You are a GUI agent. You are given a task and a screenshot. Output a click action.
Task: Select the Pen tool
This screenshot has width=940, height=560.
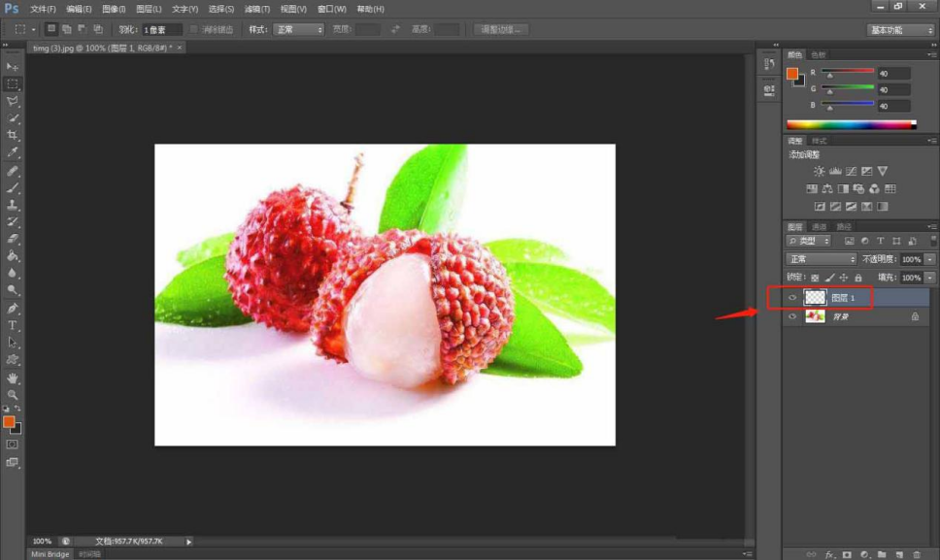coord(13,308)
